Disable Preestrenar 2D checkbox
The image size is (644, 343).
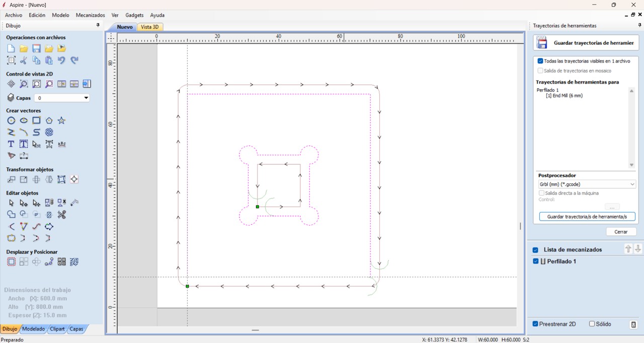535,324
